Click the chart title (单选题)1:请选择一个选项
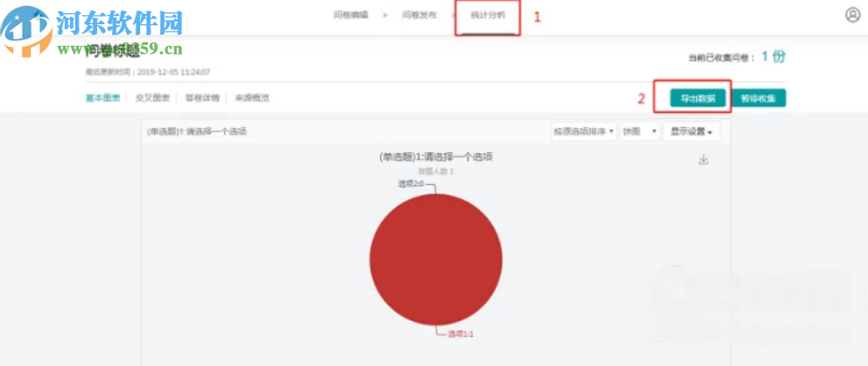This screenshot has height=366, width=868. 435,157
